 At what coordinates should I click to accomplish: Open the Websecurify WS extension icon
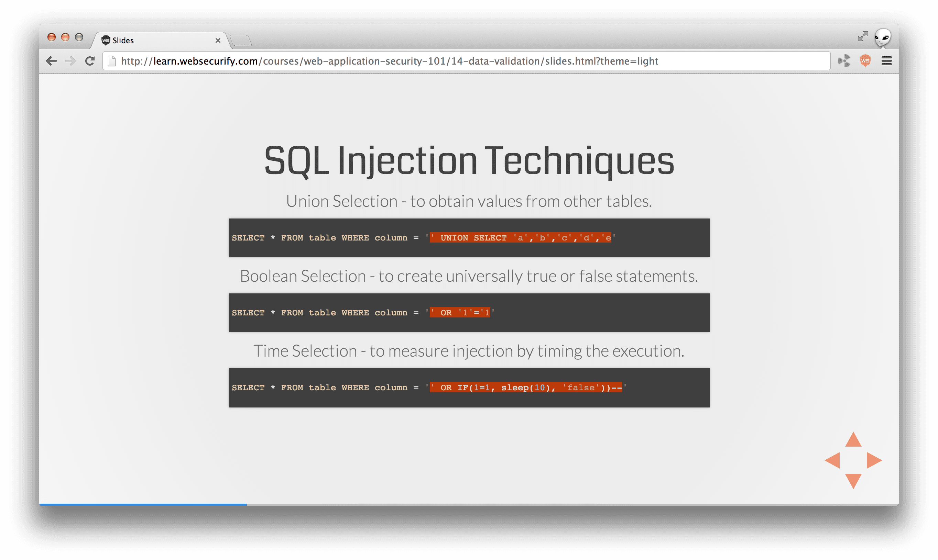point(865,61)
